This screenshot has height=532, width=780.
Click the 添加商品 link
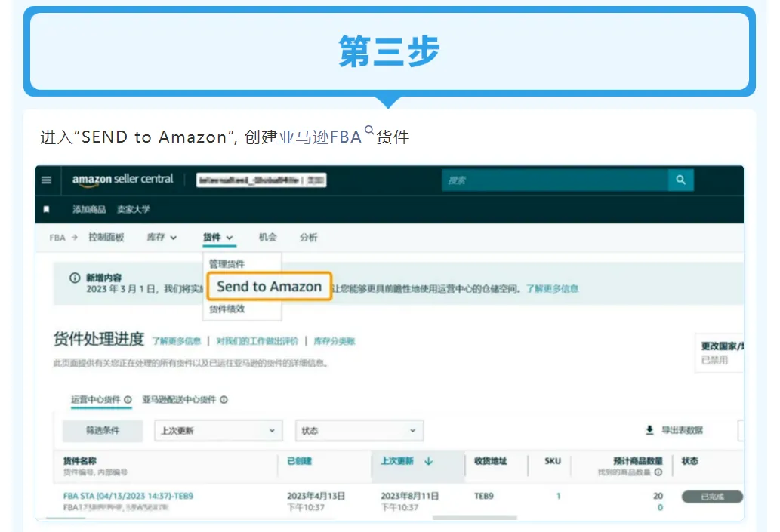pyautogui.click(x=89, y=209)
